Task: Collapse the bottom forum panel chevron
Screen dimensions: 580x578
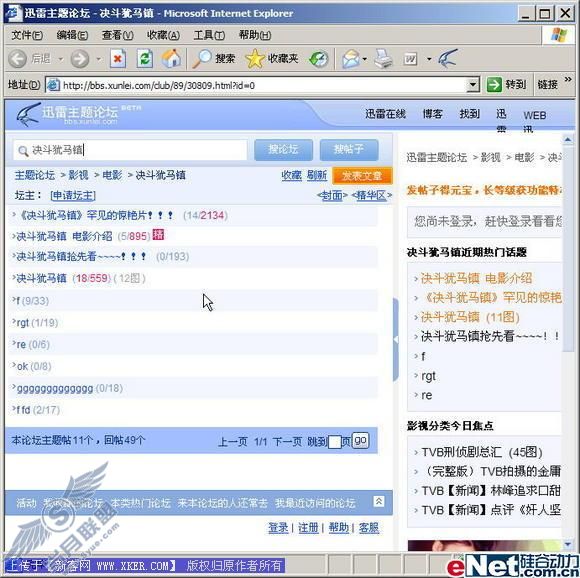Action: [x=379, y=502]
